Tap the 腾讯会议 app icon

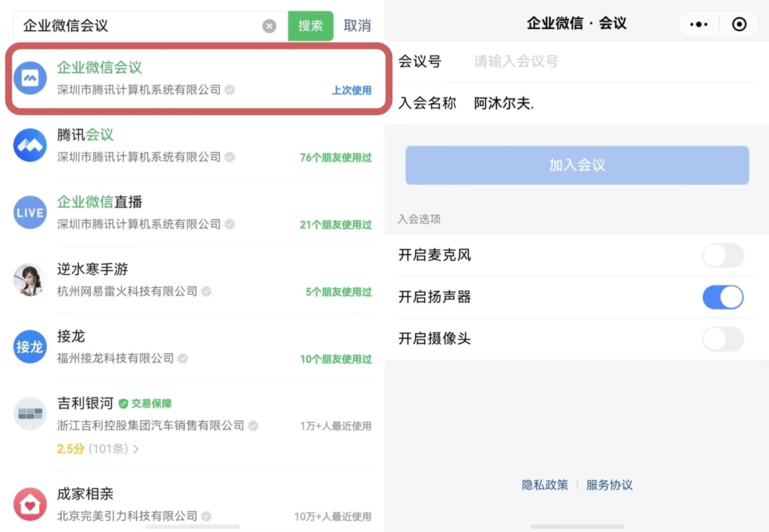pos(30,145)
